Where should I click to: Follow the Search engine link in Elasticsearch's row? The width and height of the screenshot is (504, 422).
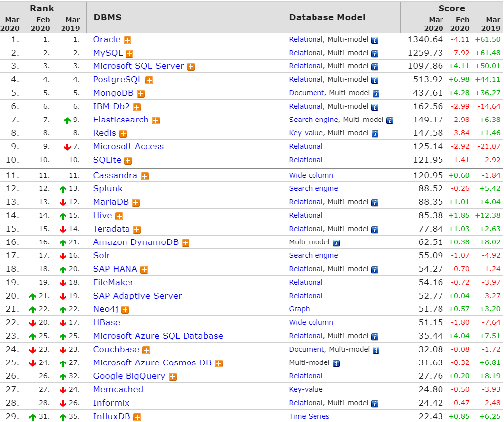[314, 120]
